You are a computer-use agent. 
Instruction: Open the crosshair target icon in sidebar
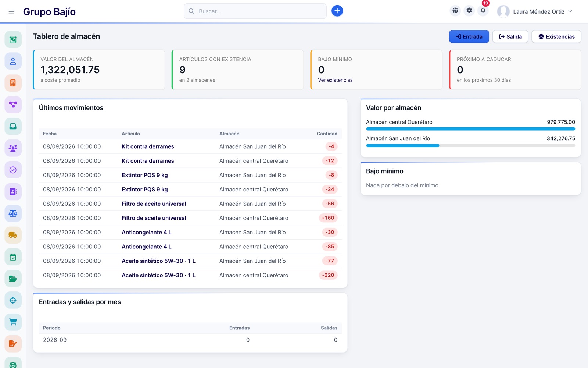[x=13, y=300]
